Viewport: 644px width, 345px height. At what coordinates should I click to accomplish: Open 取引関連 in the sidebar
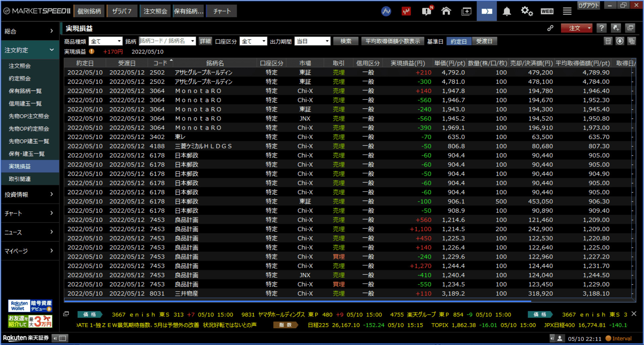pos(30,179)
